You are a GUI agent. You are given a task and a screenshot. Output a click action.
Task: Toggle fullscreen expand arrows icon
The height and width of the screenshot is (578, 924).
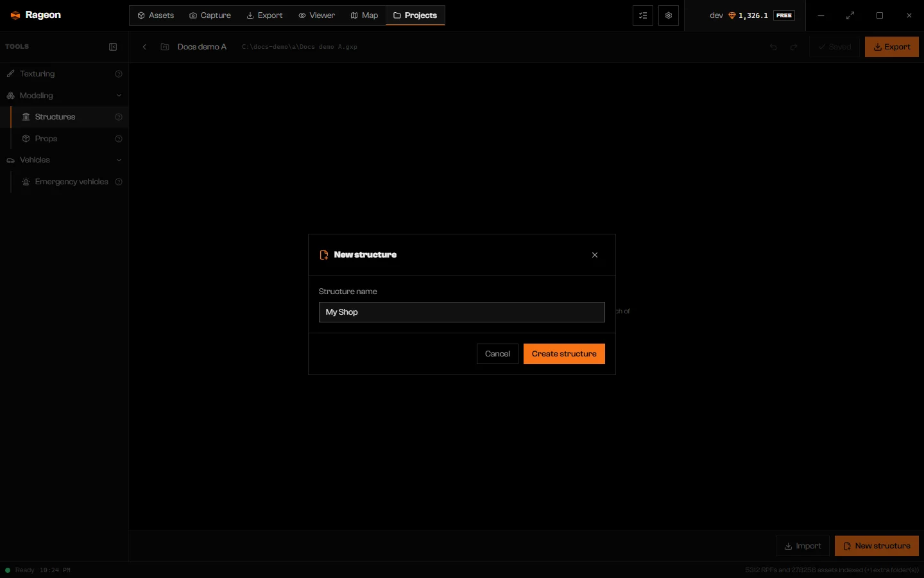(x=850, y=15)
